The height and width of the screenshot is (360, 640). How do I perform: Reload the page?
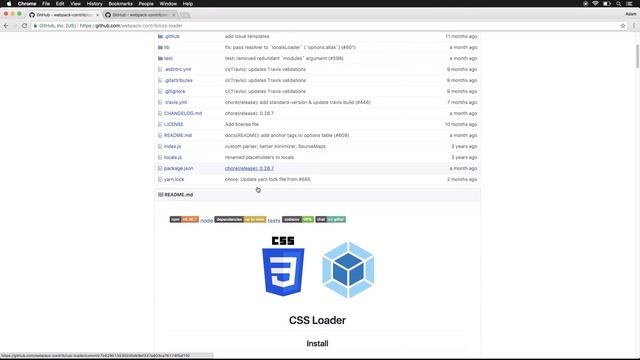24,26
